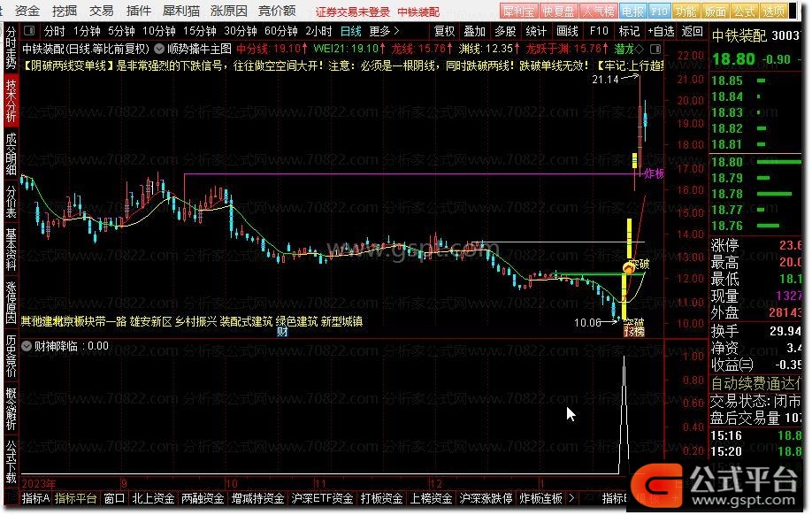Open the 功能 button
Viewport: 812px width, 515px height.
(686, 11)
